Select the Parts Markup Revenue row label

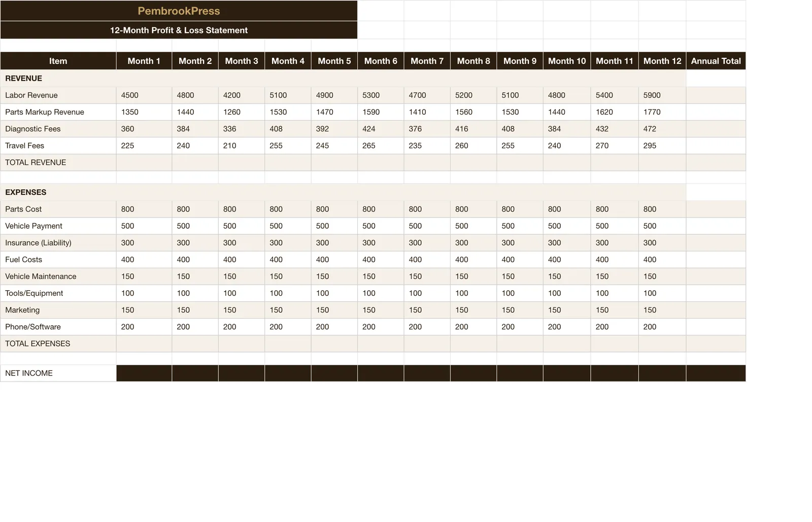coord(58,112)
